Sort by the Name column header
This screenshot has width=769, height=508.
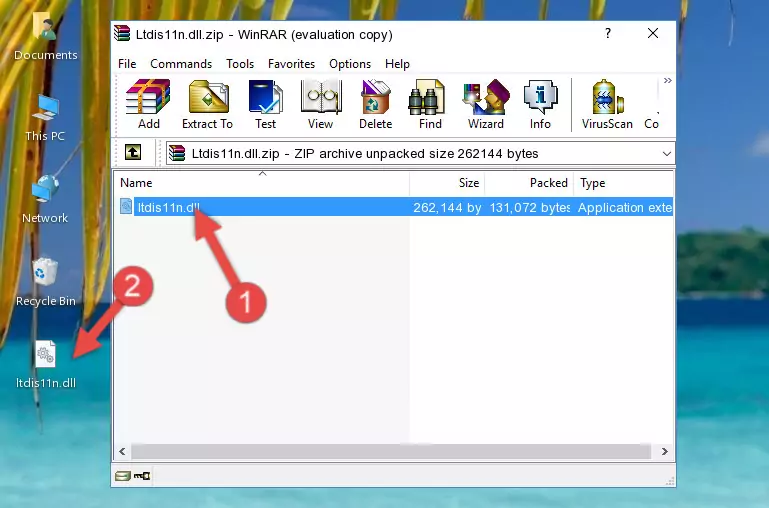[262, 182]
